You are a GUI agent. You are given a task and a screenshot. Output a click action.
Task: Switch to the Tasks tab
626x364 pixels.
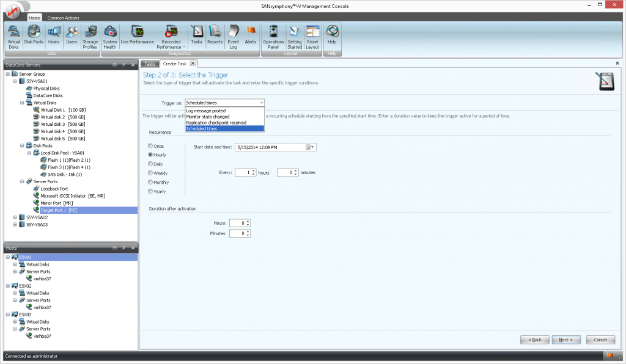[x=150, y=64]
